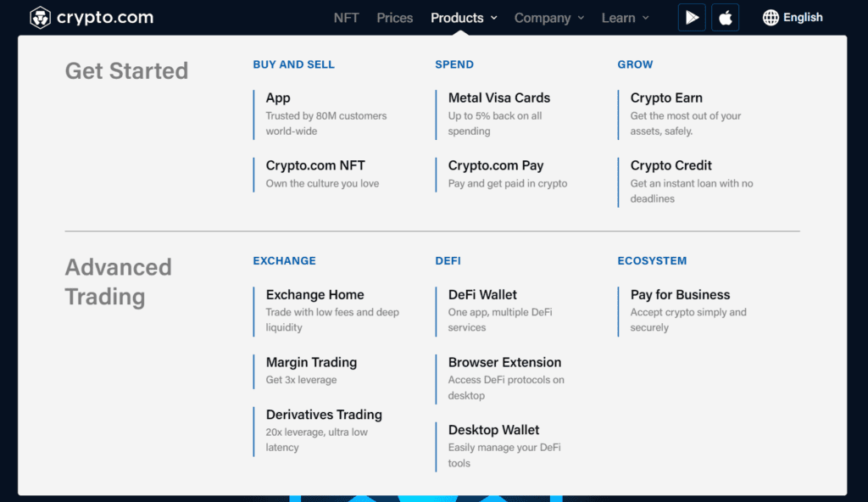The width and height of the screenshot is (868, 502).
Task: Expand the Products dropdown chevron
Action: 494,18
